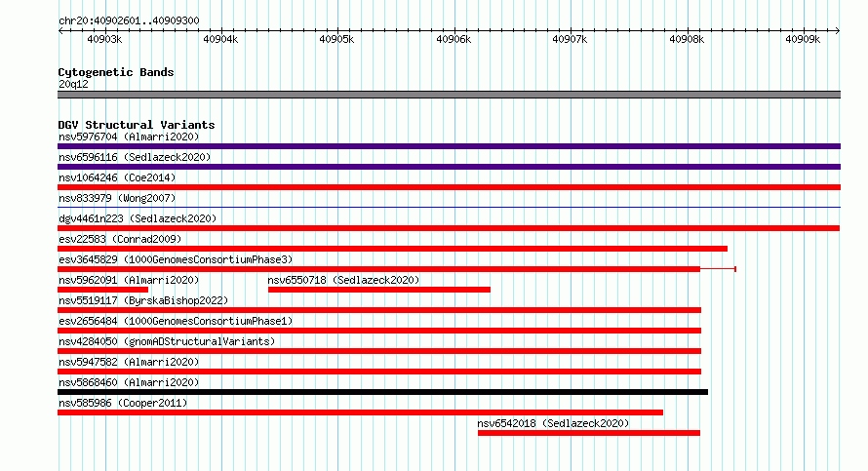
Task: Open the nsv5519117 (ByrskaBishop2022) label
Action: click(143, 300)
